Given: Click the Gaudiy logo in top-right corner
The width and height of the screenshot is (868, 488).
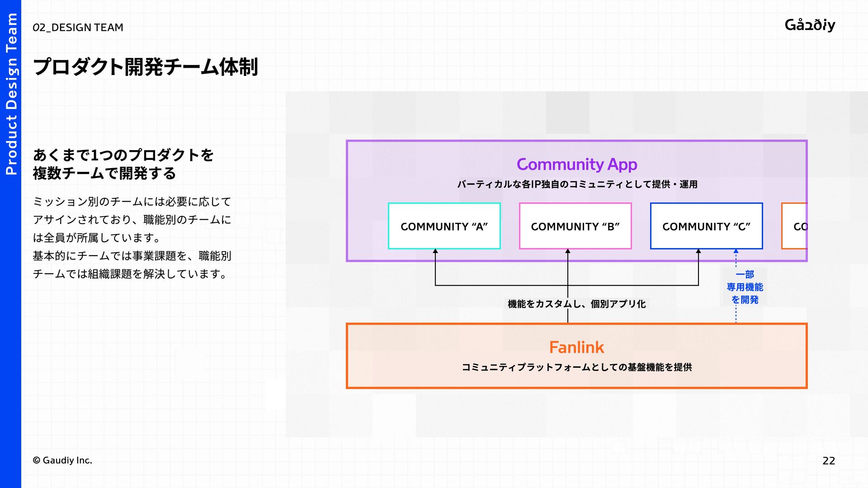Looking at the screenshot, I should (810, 25).
